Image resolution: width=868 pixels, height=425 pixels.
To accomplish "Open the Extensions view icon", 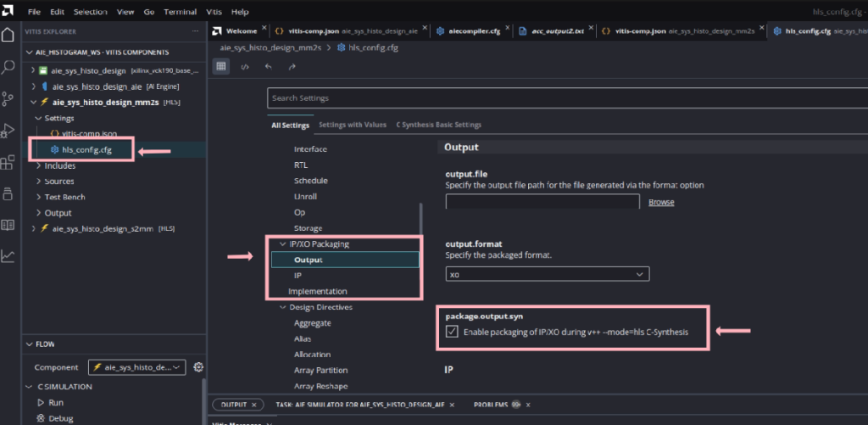I will [8, 162].
